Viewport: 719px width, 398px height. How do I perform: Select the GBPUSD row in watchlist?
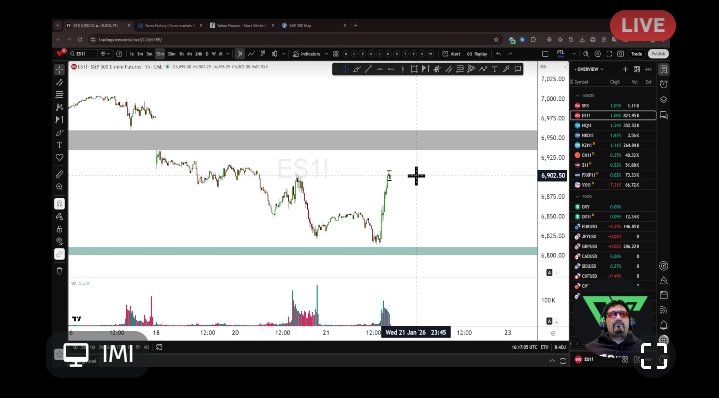click(613, 246)
